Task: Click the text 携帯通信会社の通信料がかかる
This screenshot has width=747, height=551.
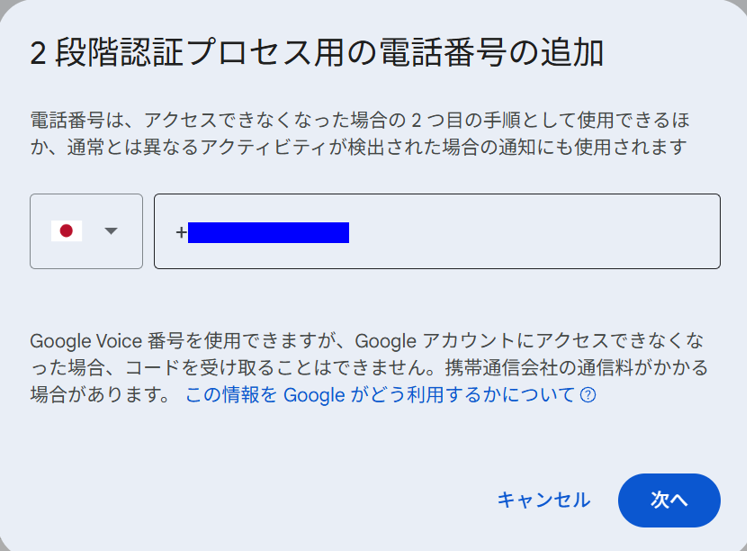Action: coord(576,368)
